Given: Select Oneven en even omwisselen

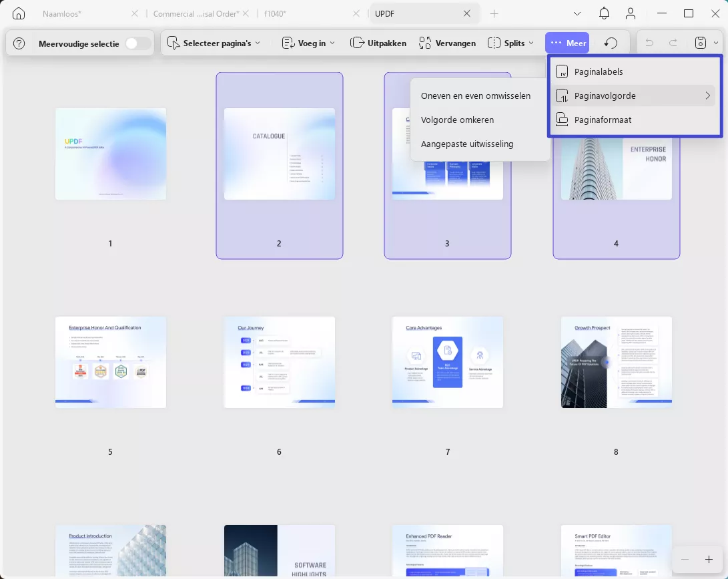Looking at the screenshot, I should pos(475,95).
